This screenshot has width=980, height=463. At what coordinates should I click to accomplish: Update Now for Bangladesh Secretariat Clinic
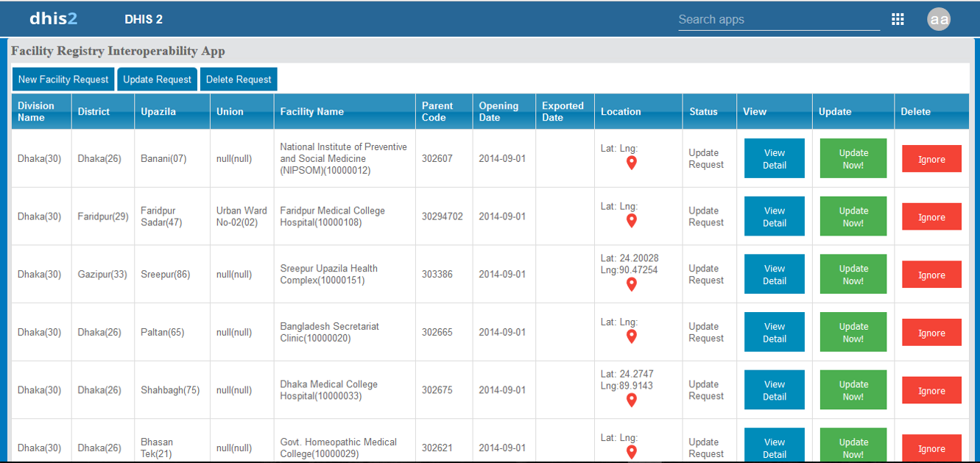(853, 332)
